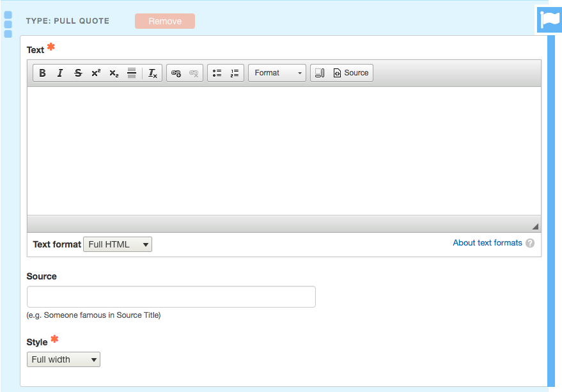Click the remove format icon
This screenshot has height=392, width=562.
pyautogui.click(x=153, y=73)
